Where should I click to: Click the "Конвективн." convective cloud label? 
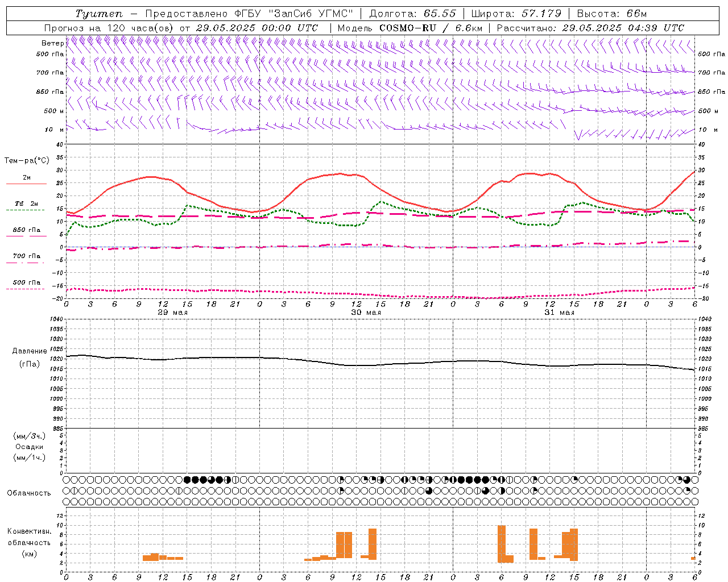[30, 531]
